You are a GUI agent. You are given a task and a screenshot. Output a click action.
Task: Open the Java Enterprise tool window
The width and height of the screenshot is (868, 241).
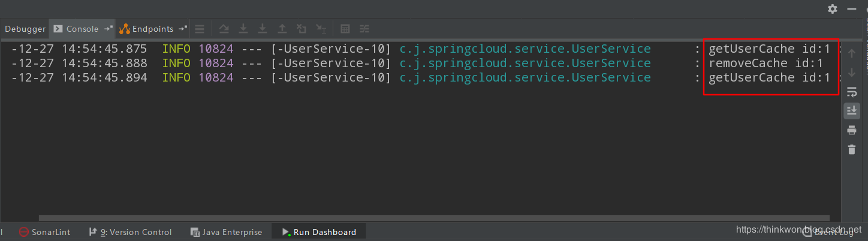pos(226,232)
